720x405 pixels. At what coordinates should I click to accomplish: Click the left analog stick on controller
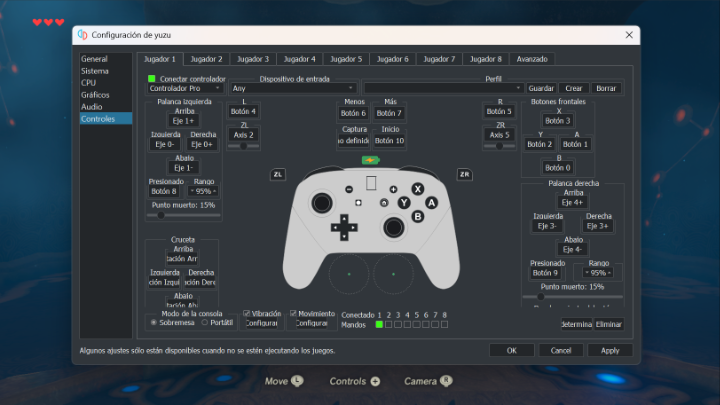click(x=322, y=203)
